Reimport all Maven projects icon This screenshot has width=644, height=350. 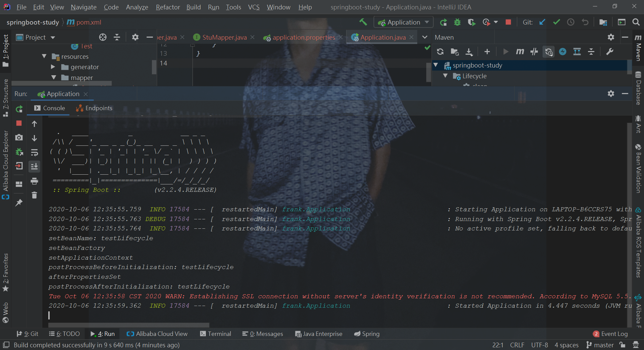(x=440, y=51)
